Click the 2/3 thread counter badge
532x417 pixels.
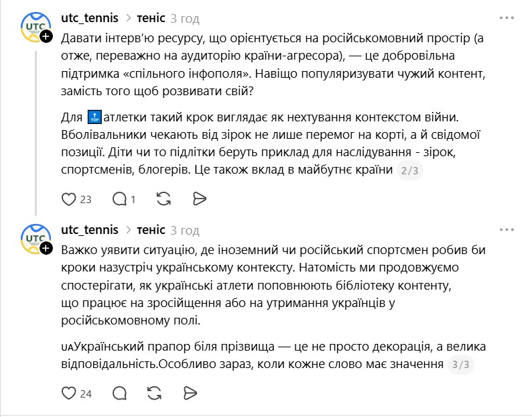pyautogui.click(x=410, y=170)
